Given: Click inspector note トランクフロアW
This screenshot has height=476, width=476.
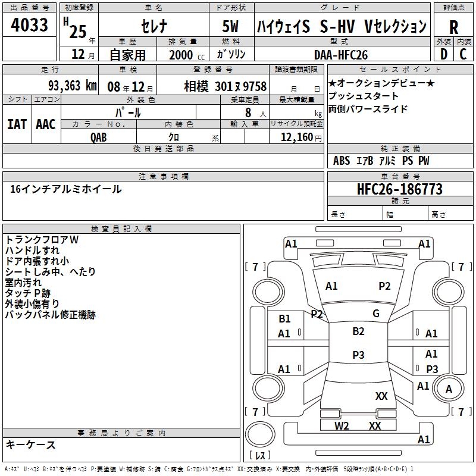Looking at the screenshot, I should coord(42,240).
